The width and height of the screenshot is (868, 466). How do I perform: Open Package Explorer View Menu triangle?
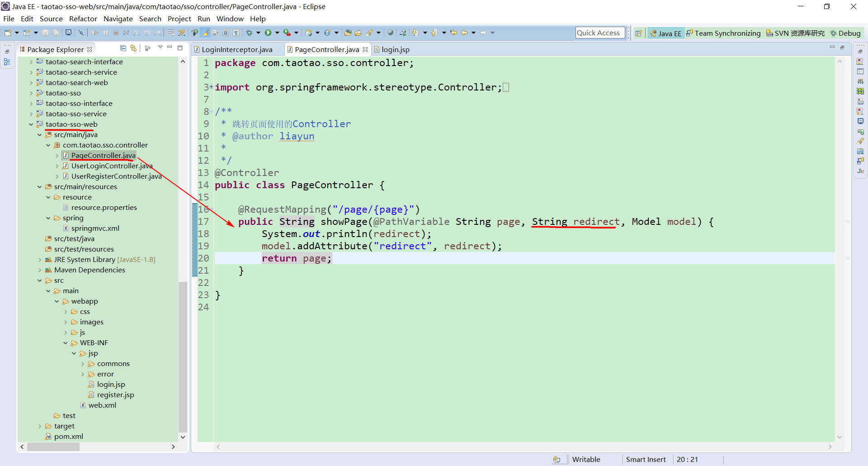(160, 47)
